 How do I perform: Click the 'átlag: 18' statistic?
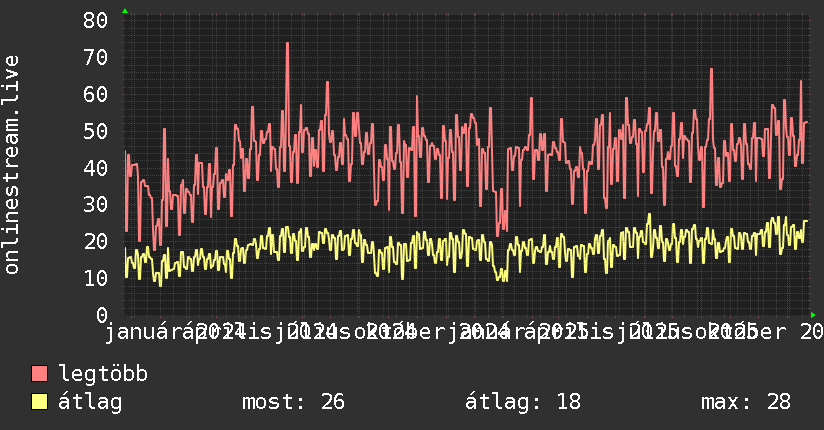[x=523, y=402]
